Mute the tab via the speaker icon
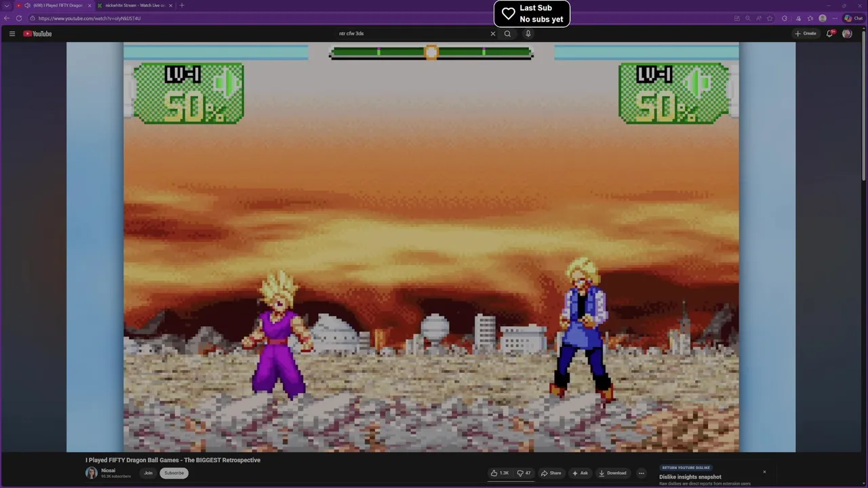Viewport: 868px width, 488px height. coord(27,5)
